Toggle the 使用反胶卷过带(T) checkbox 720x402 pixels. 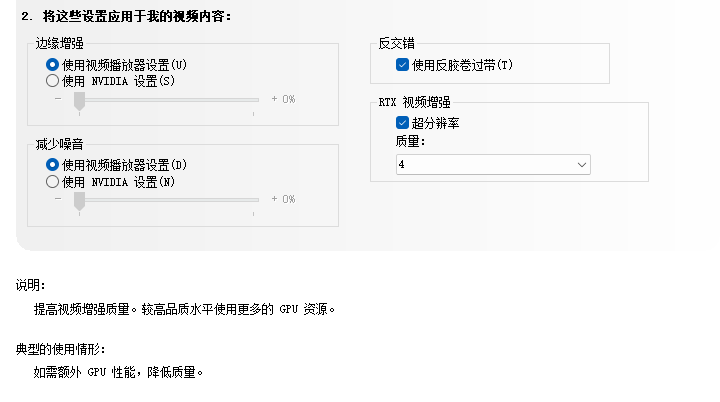[402, 65]
